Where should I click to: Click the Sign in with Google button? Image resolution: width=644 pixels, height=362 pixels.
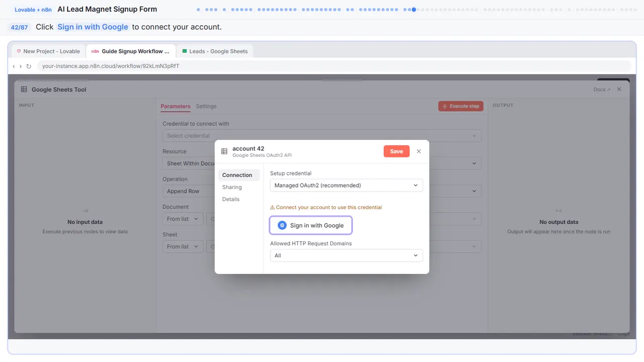[x=311, y=225]
